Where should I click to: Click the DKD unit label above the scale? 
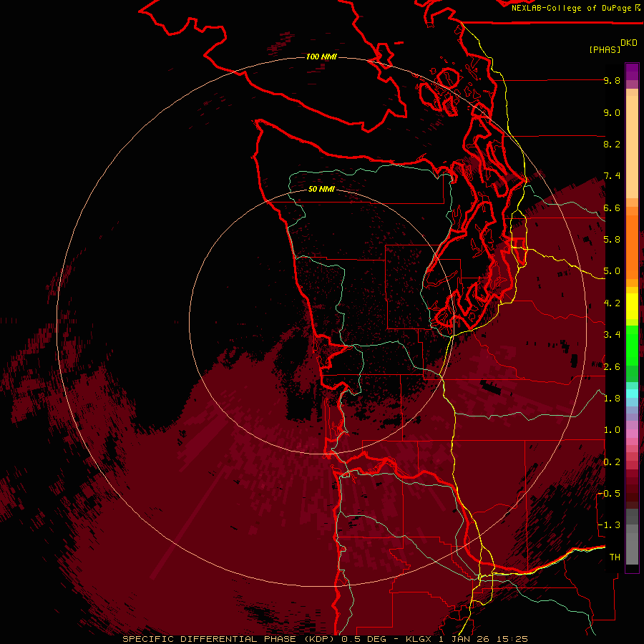tap(629, 43)
